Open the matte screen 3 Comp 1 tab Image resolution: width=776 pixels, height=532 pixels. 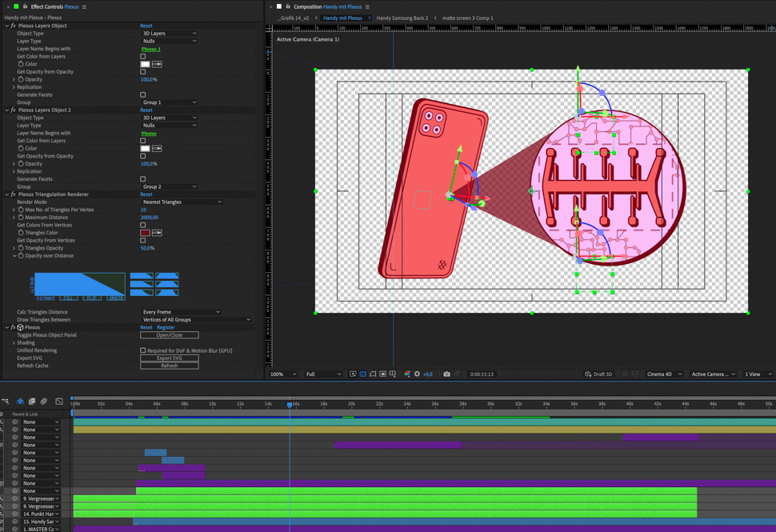click(467, 18)
